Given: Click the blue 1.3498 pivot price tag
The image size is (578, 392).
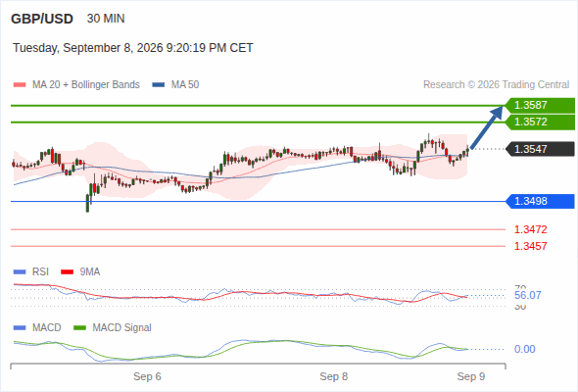Looking at the screenshot, I should tap(540, 201).
